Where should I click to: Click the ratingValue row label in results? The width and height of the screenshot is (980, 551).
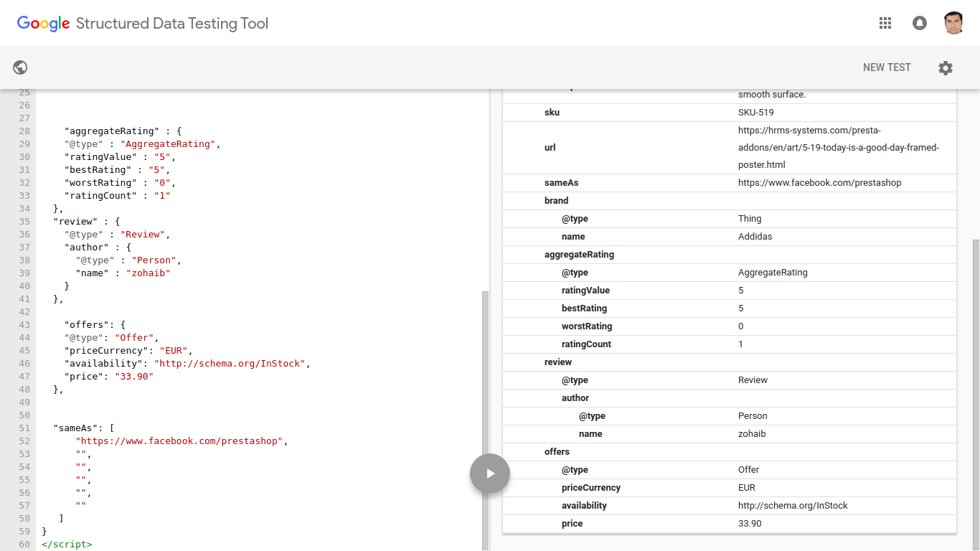click(x=585, y=291)
